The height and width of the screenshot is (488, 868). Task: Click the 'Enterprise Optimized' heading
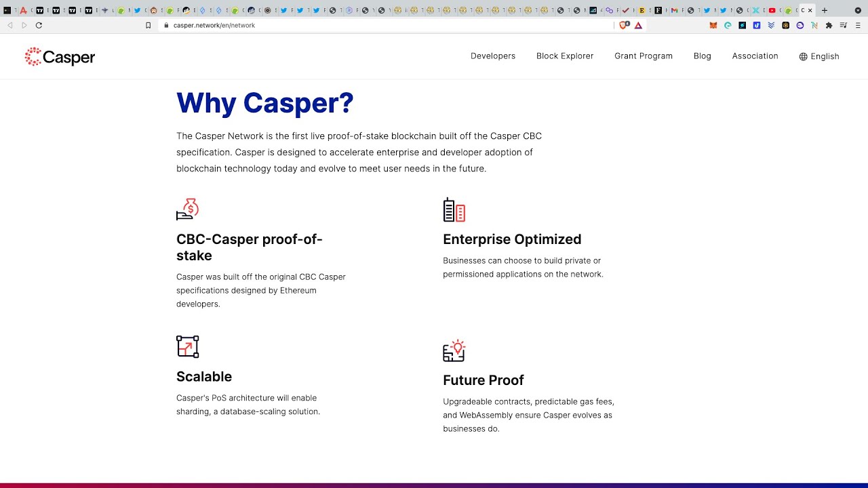(512, 239)
